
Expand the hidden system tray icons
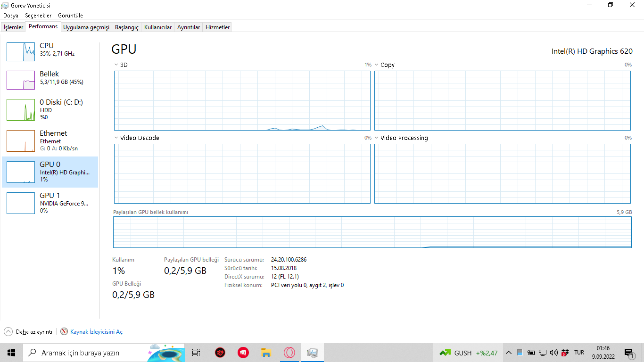tap(508, 353)
